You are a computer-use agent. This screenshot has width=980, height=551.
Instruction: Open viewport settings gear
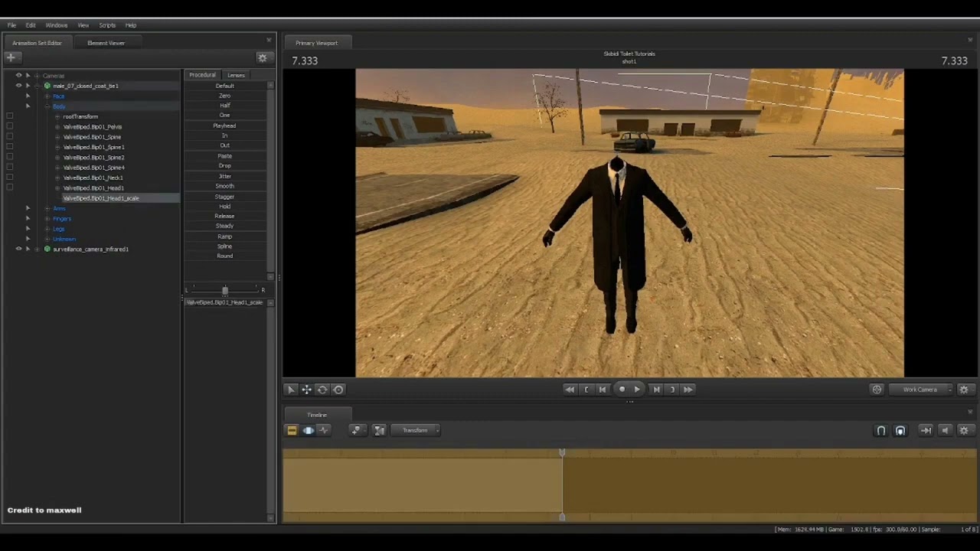pyautogui.click(x=964, y=390)
